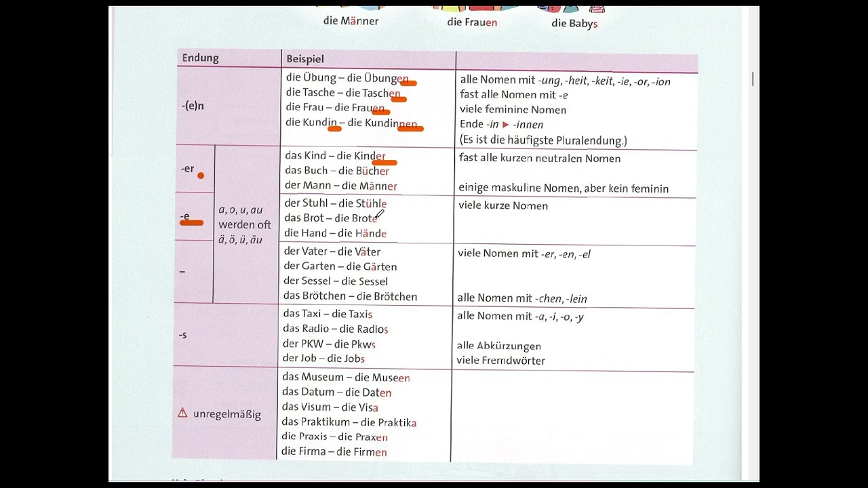Image resolution: width=868 pixels, height=488 pixels.
Task: Click the rule 'viele Fremdwörter'
Action: click(501, 361)
